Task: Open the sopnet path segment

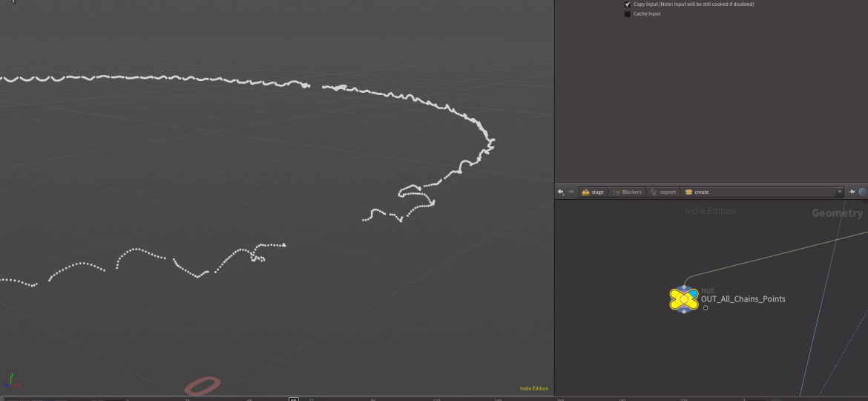Action: click(668, 192)
